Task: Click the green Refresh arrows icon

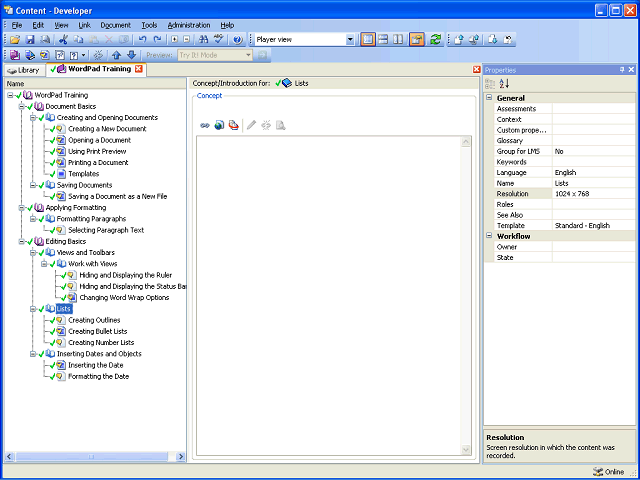Action: point(436,40)
